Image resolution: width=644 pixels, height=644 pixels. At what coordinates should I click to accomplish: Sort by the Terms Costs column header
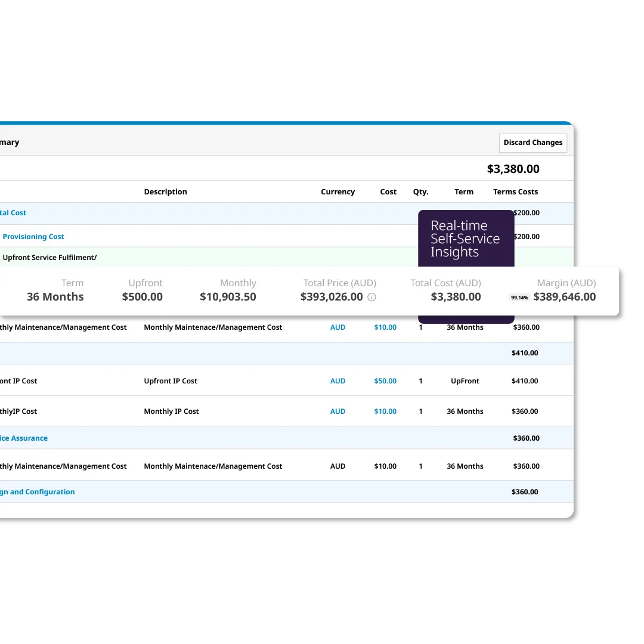pyautogui.click(x=515, y=191)
